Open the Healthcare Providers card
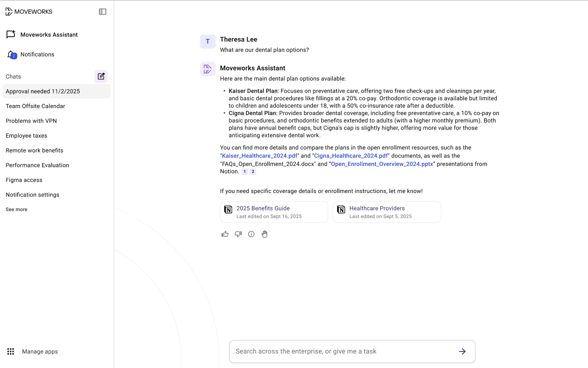Viewport: 588px width, 368px height. tap(387, 212)
